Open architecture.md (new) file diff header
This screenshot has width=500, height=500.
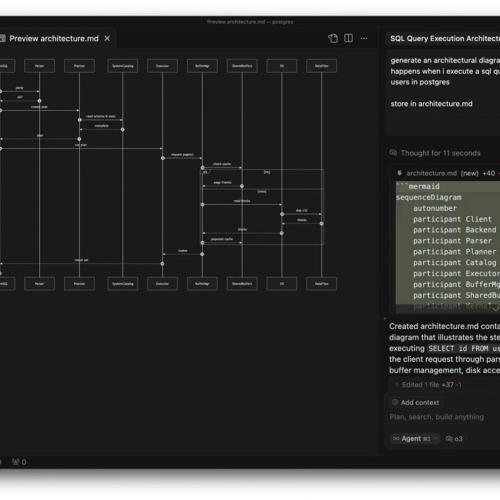point(447,173)
